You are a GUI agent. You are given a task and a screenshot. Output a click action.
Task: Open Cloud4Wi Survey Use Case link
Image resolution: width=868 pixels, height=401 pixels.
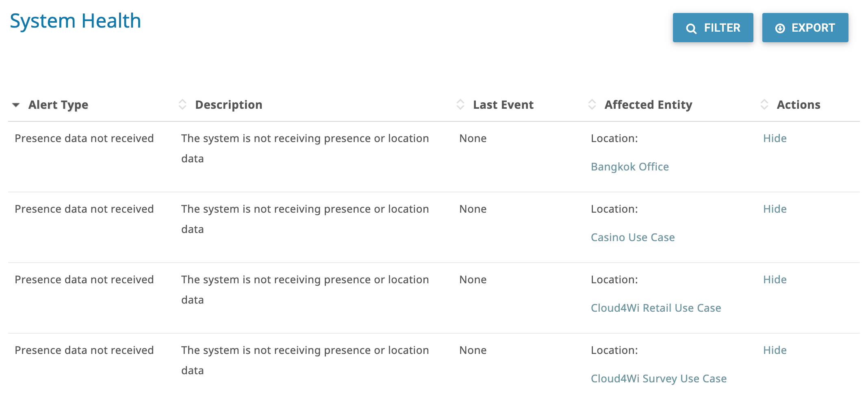tap(659, 379)
